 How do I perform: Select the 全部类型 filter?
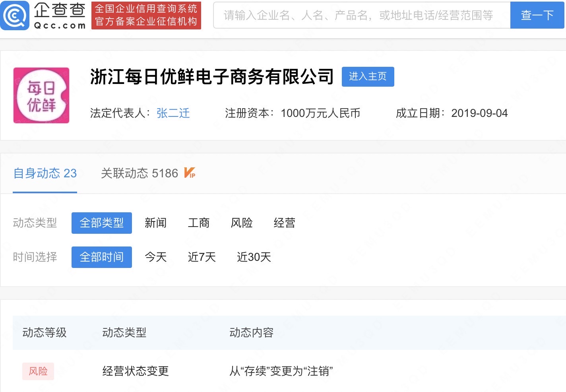102,223
